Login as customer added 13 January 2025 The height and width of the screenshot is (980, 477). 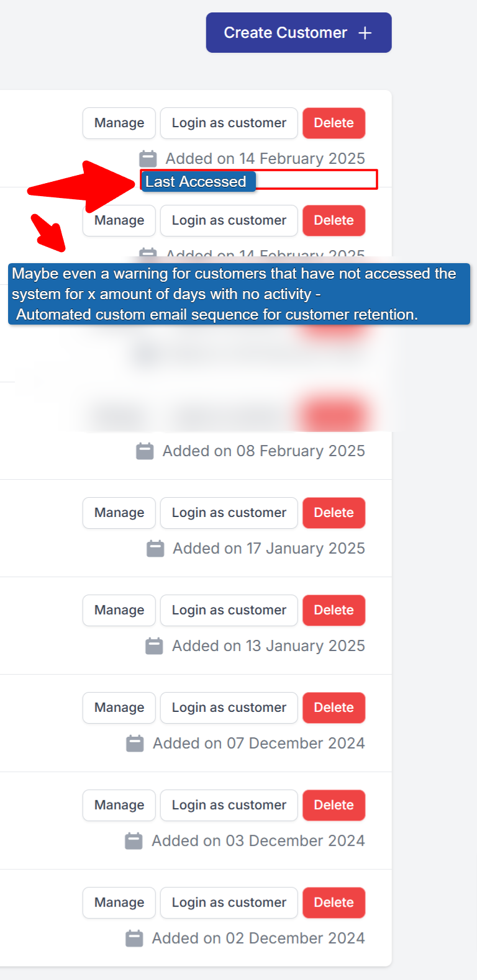229,610
